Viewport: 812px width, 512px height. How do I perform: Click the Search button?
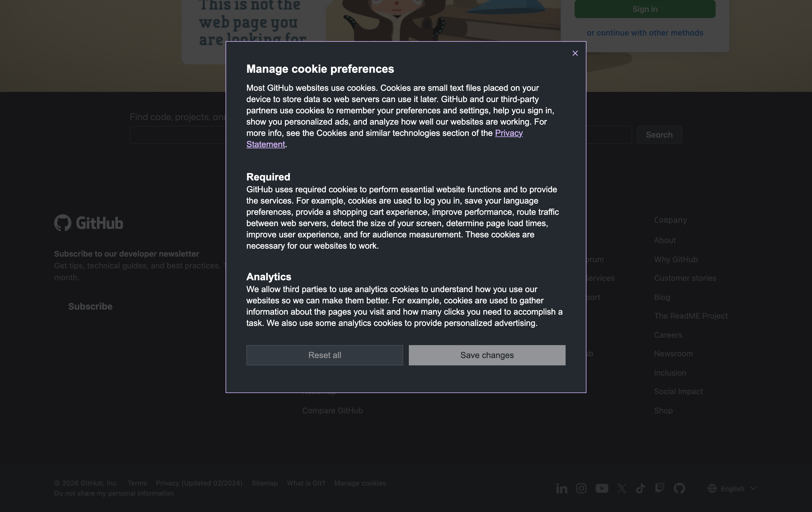click(659, 135)
